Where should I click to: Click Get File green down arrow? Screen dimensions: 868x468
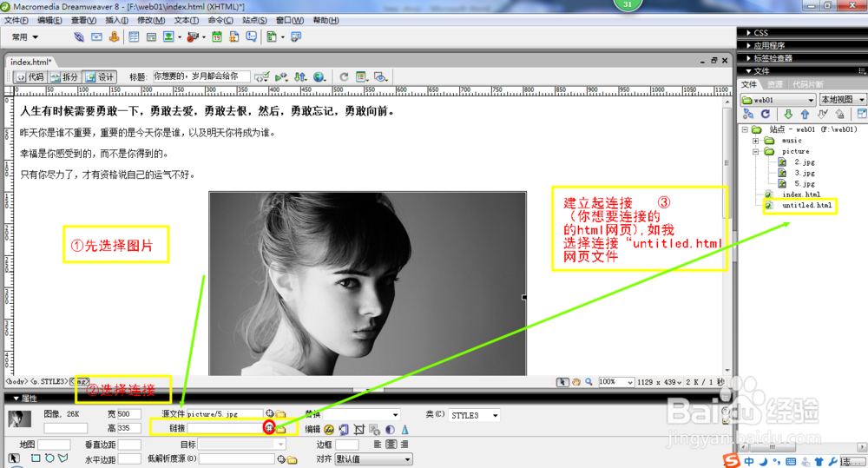(x=788, y=114)
